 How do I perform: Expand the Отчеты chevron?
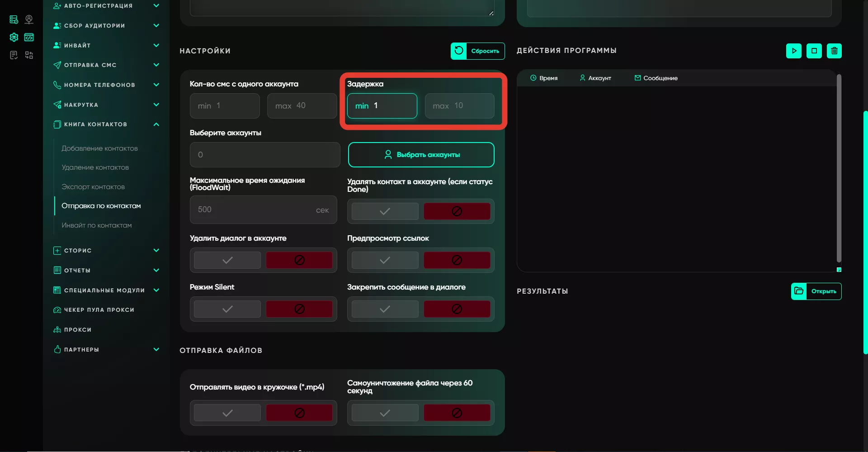[x=156, y=270]
